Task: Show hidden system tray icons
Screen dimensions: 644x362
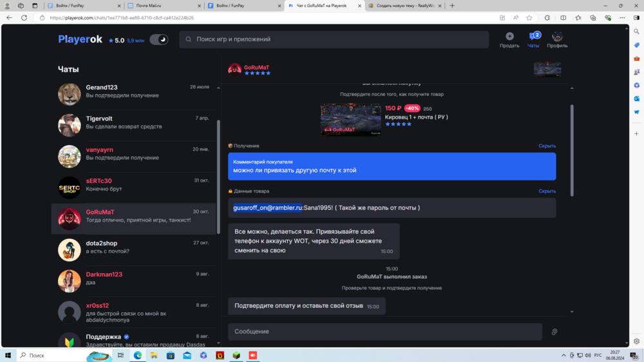Action: (563, 356)
